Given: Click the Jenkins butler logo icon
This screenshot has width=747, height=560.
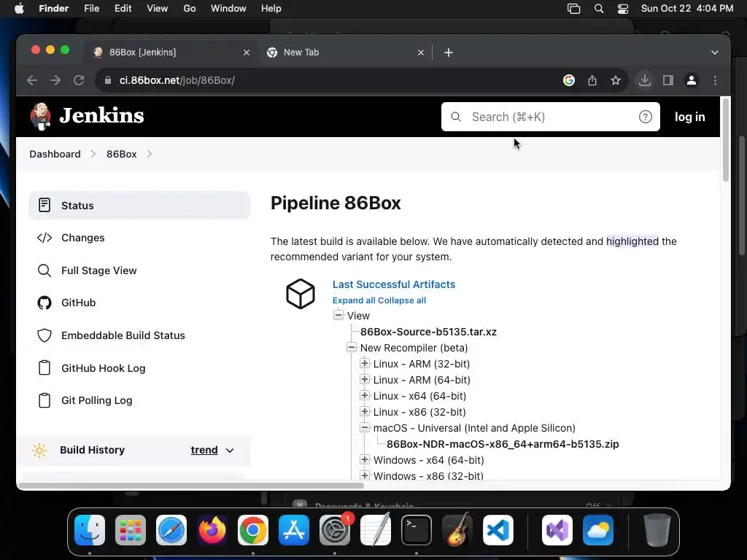Looking at the screenshot, I should click(x=41, y=116).
